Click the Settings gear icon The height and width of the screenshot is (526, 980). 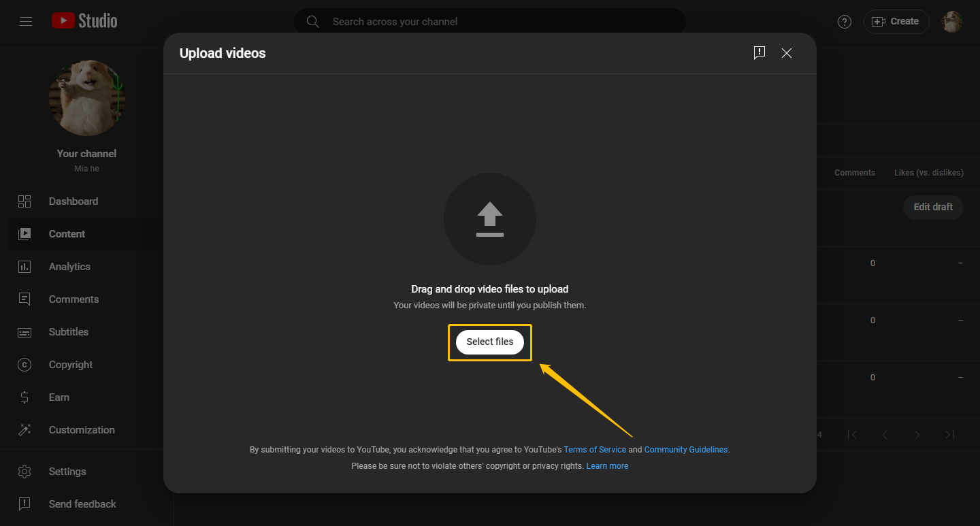24,472
